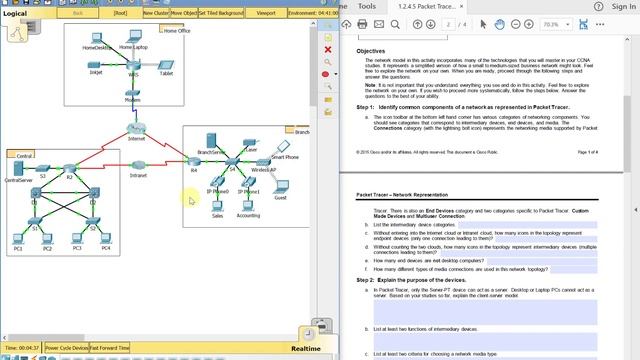The image size is (640, 360).
Task: Zoom out the PDF with minus
Action: click(x=516, y=24)
